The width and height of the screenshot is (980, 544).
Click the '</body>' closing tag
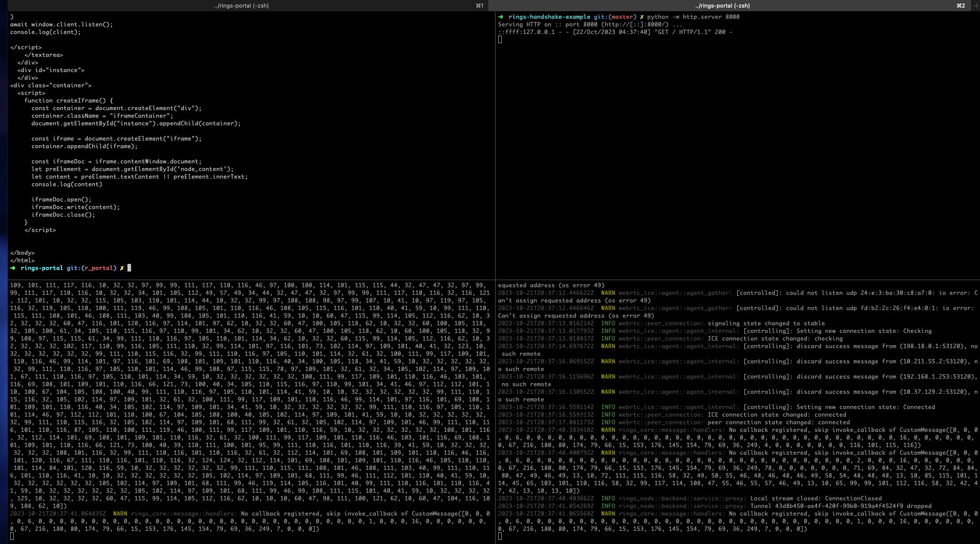(22, 253)
